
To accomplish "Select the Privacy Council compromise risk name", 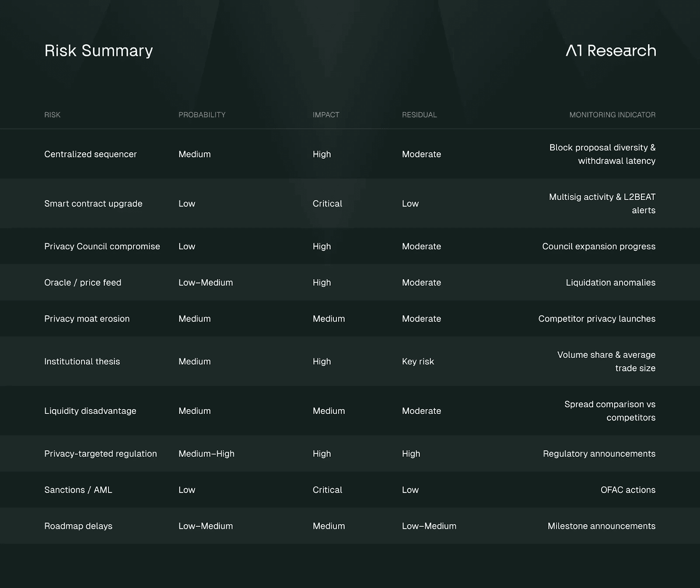I will tap(102, 246).
